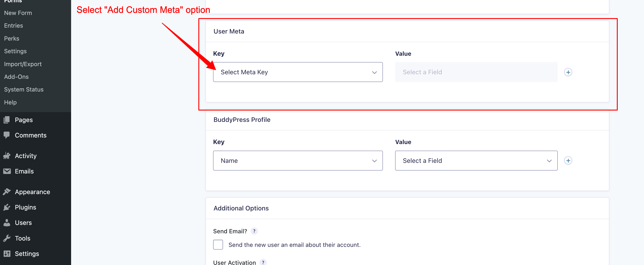Enable sending the new user an email
The width and height of the screenshot is (644, 265).
point(218,244)
